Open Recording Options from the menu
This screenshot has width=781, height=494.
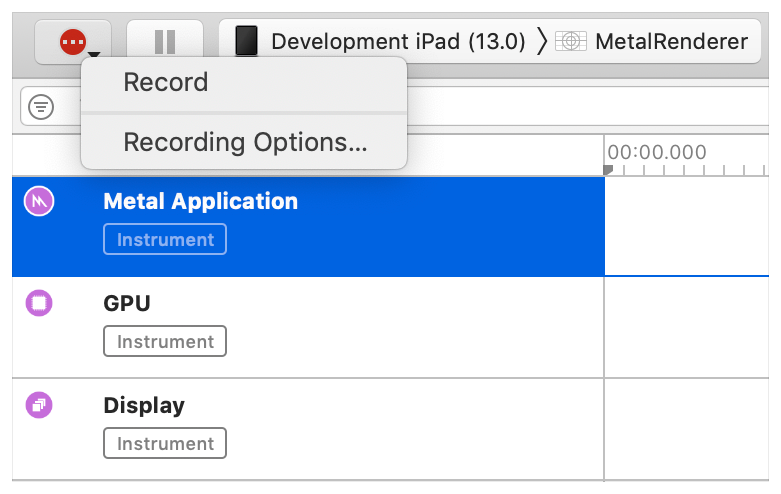(x=245, y=142)
